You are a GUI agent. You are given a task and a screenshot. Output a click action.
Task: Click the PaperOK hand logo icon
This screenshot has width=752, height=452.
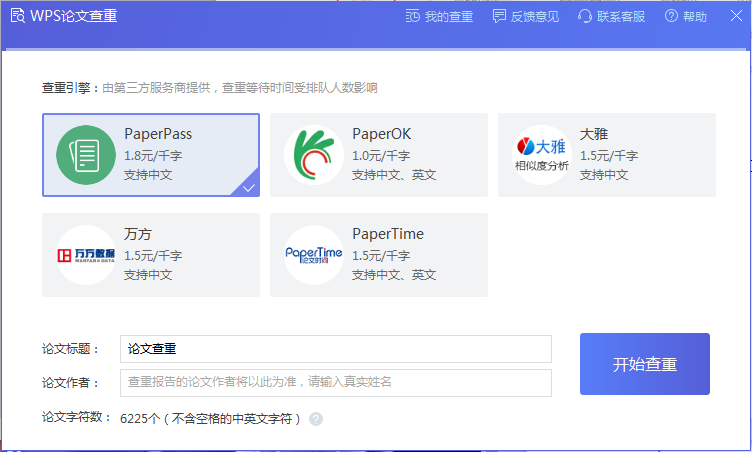coord(314,155)
